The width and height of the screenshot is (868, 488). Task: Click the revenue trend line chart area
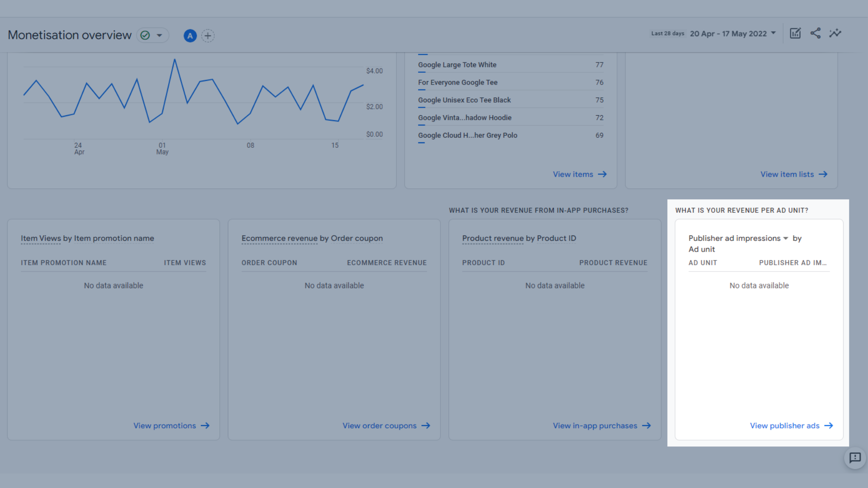coord(203,106)
